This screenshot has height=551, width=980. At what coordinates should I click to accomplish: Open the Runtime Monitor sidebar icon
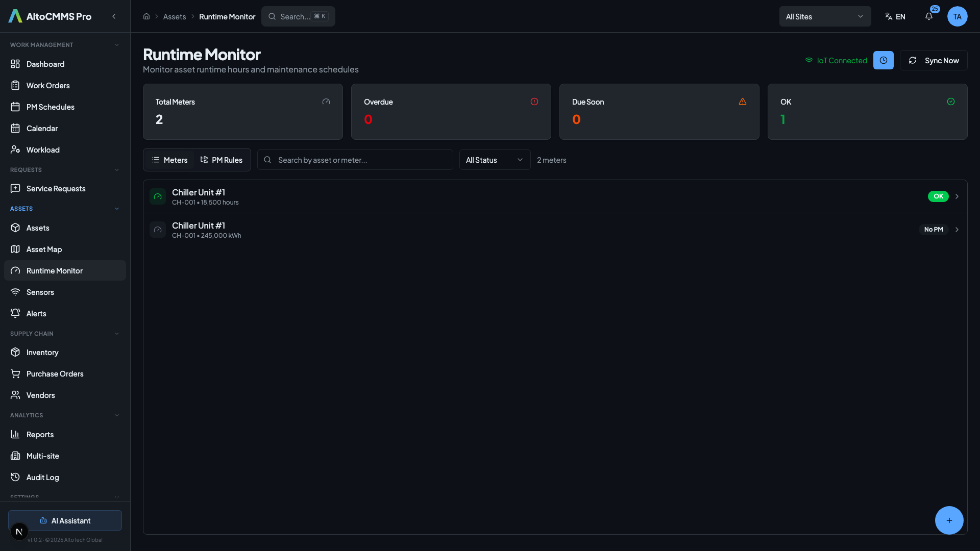tap(15, 270)
